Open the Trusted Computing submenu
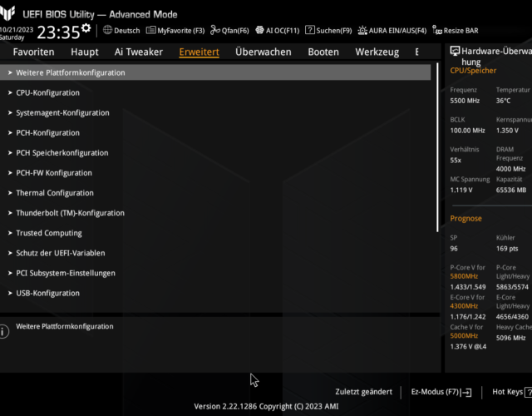This screenshot has height=416, width=532. [49, 233]
